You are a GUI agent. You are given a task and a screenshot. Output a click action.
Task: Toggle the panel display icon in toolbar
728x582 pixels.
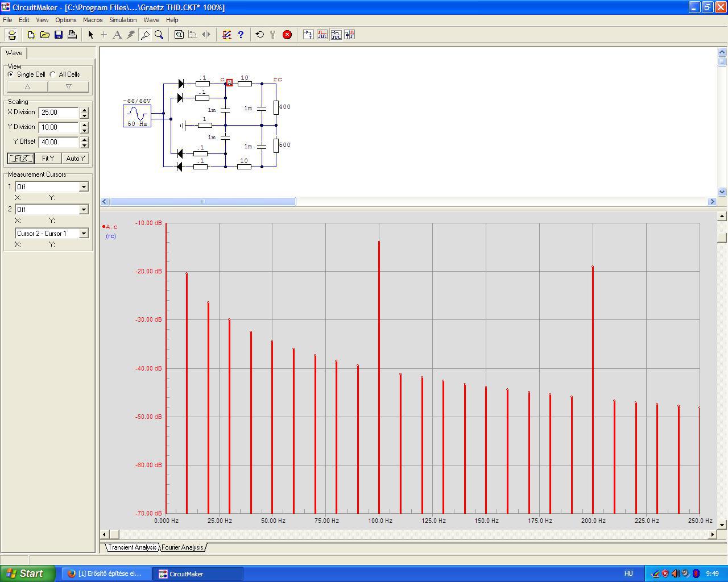11,35
